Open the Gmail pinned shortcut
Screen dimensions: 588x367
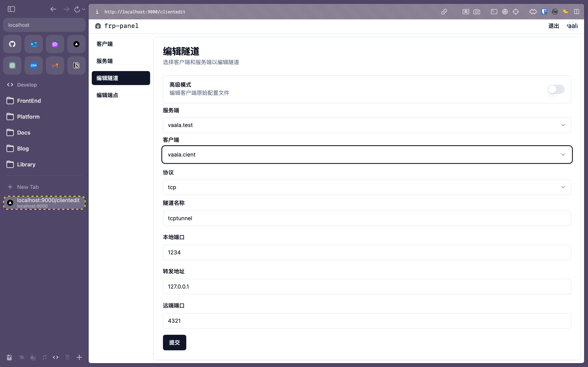[55, 66]
